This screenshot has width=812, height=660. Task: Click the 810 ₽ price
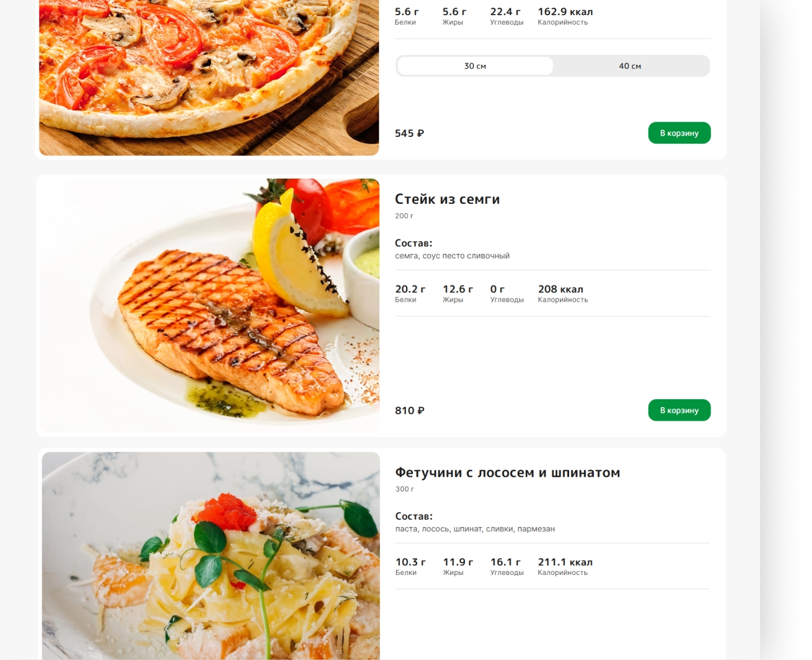coord(410,411)
